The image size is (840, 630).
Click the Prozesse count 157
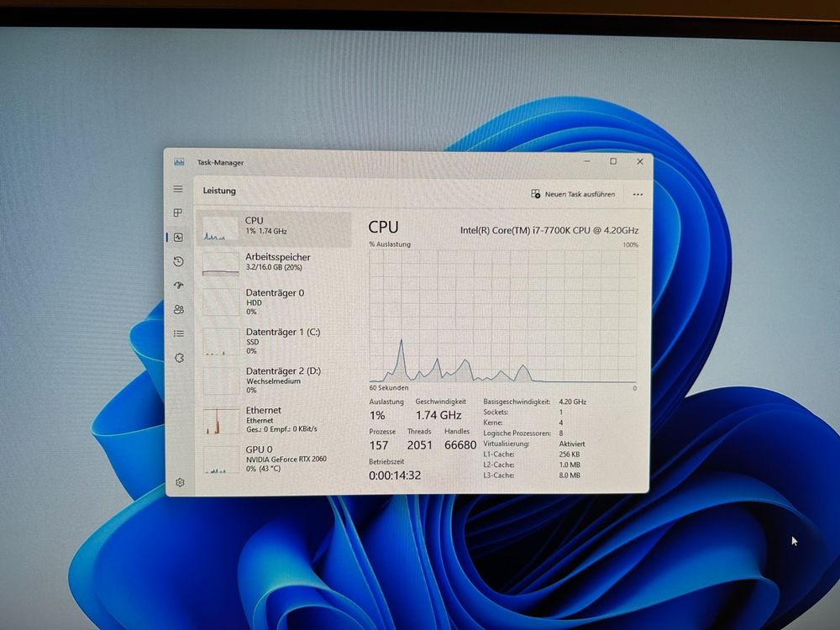point(379,445)
